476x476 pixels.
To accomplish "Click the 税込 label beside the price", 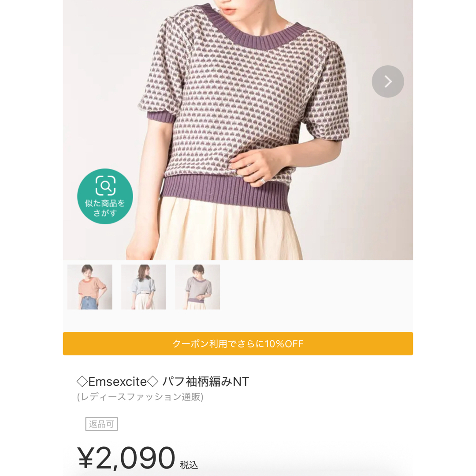I will coord(189,465).
